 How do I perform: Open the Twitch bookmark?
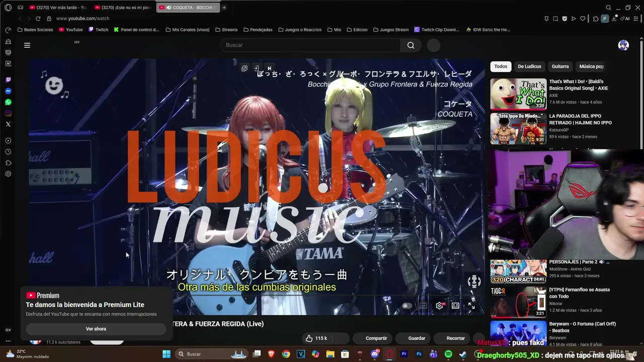pyautogui.click(x=98, y=30)
